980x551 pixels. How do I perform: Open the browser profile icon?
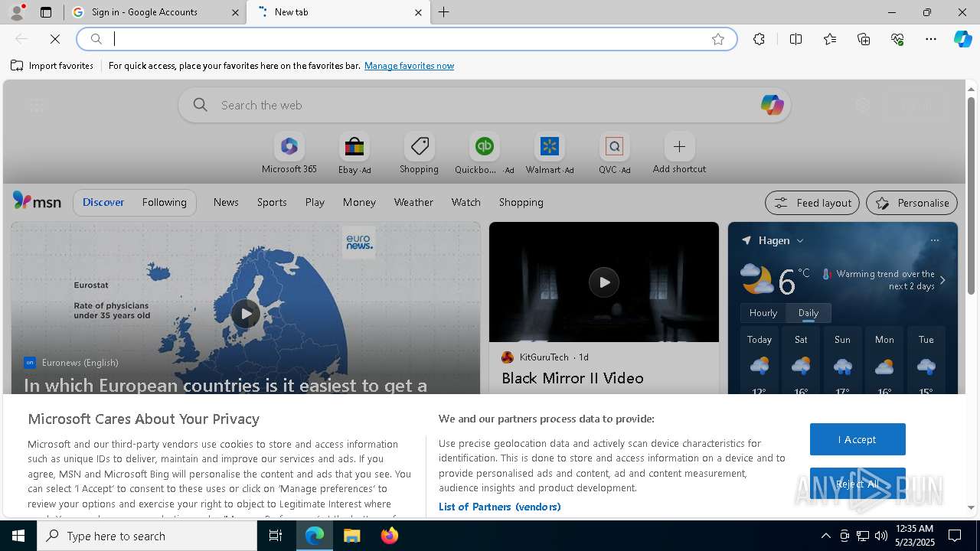click(x=17, y=12)
